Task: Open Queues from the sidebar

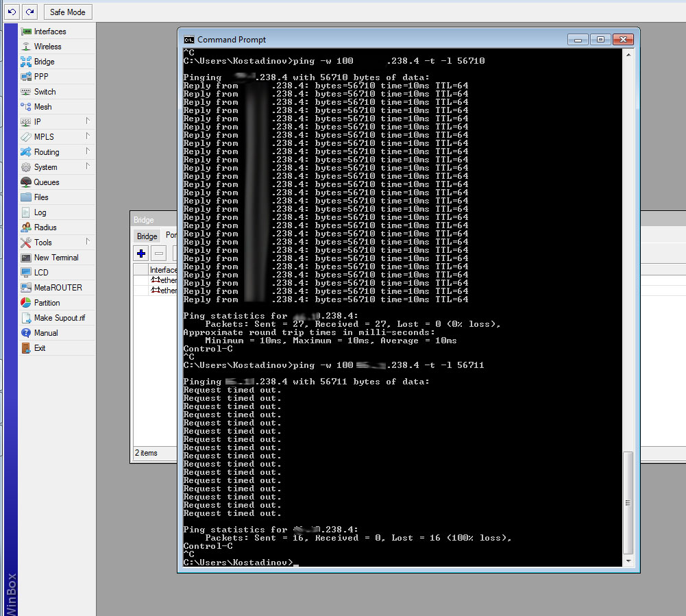Action: (x=47, y=182)
